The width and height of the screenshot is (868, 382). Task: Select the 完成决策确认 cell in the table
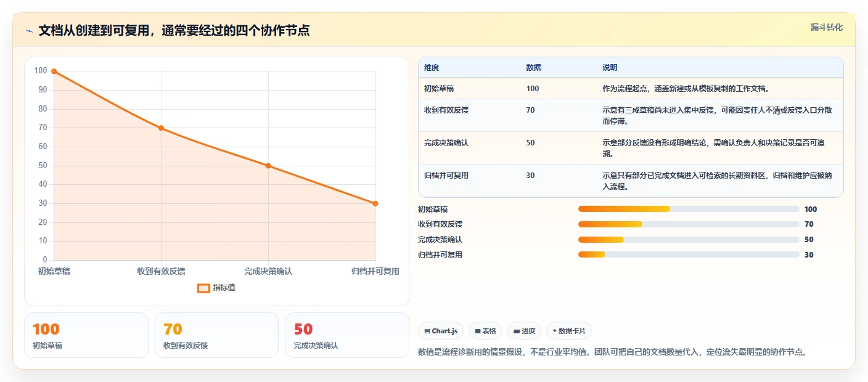446,143
